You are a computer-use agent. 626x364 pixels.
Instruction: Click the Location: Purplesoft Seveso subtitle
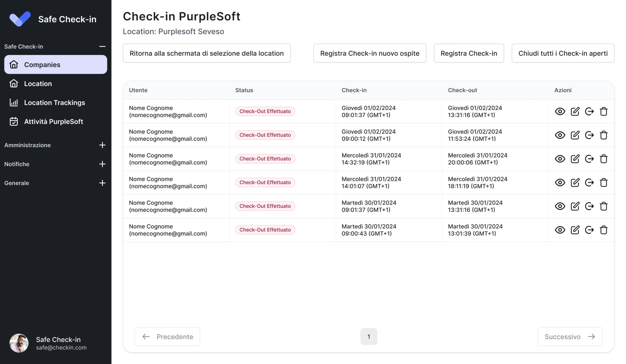click(173, 32)
